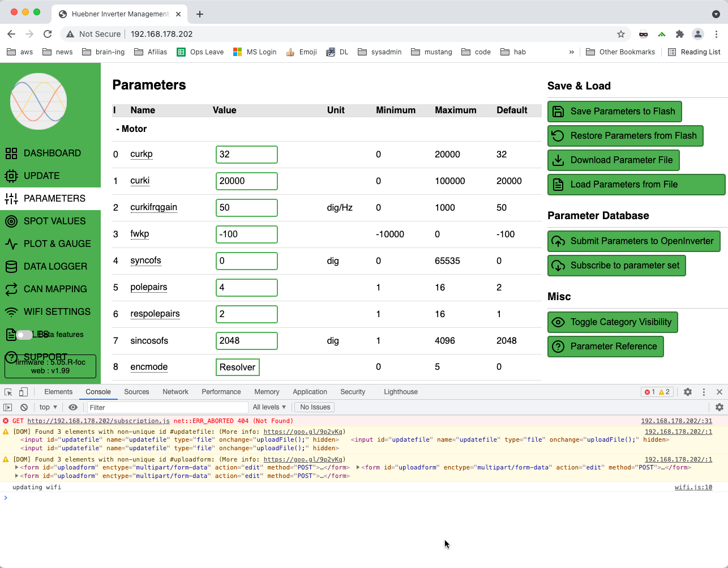The image size is (728, 568).
Task: Open the All levels log filter dropdown
Action: click(269, 407)
